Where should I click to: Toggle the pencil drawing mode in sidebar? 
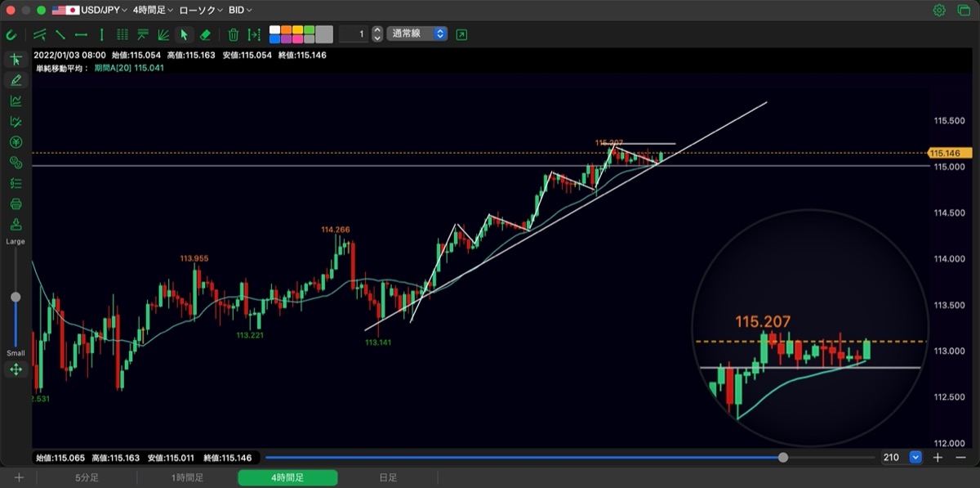(16, 80)
